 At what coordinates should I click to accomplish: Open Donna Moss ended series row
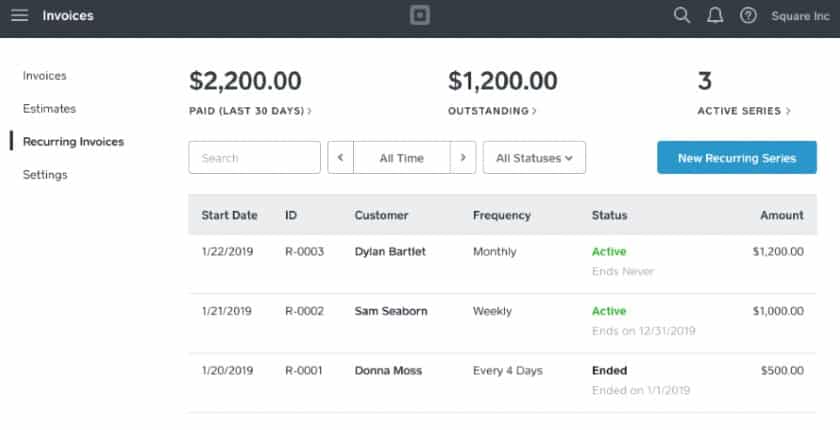point(502,382)
